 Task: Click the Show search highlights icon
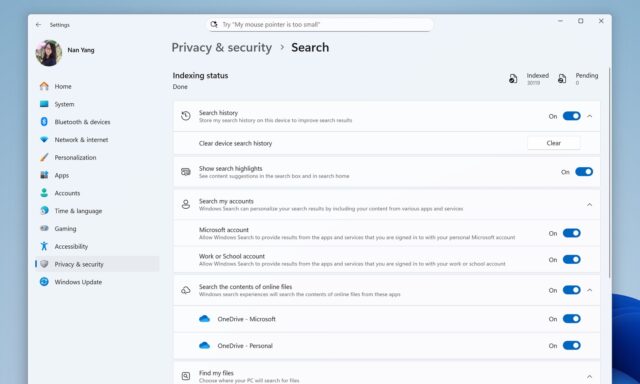click(186, 172)
